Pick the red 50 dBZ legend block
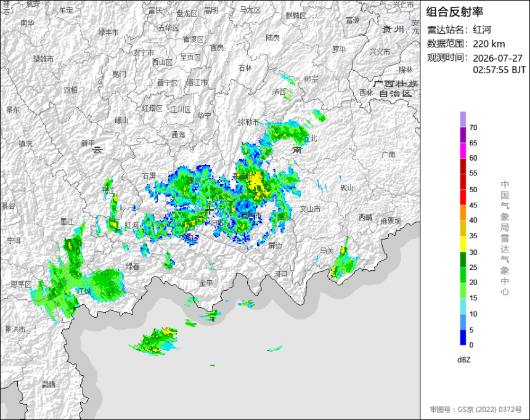Screen dimensions: 530x420 point(463,182)
